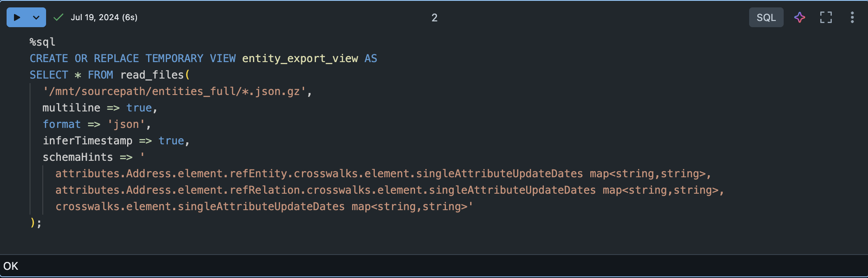Open the run options dropdown arrow
This screenshot has height=278, width=868.
coord(36,17)
